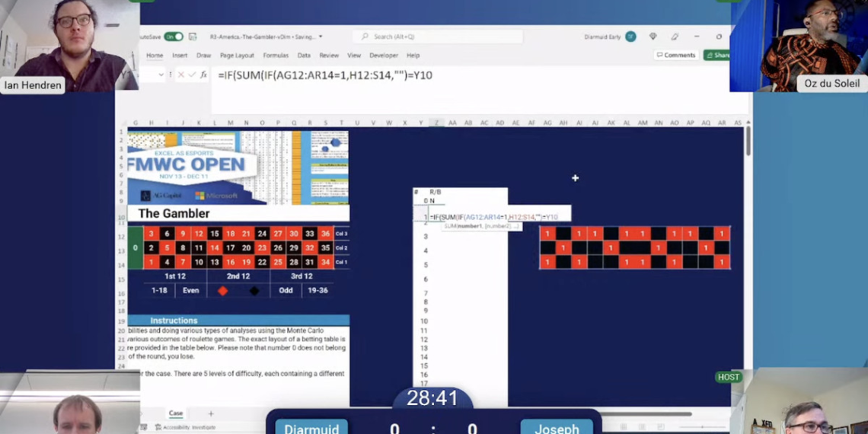Image resolution: width=868 pixels, height=434 pixels.
Task: Select column header AG
Action: [x=547, y=123]
